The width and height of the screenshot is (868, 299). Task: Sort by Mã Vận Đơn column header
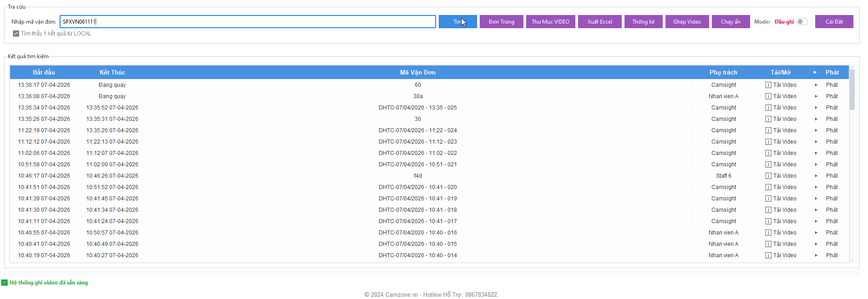417,72
